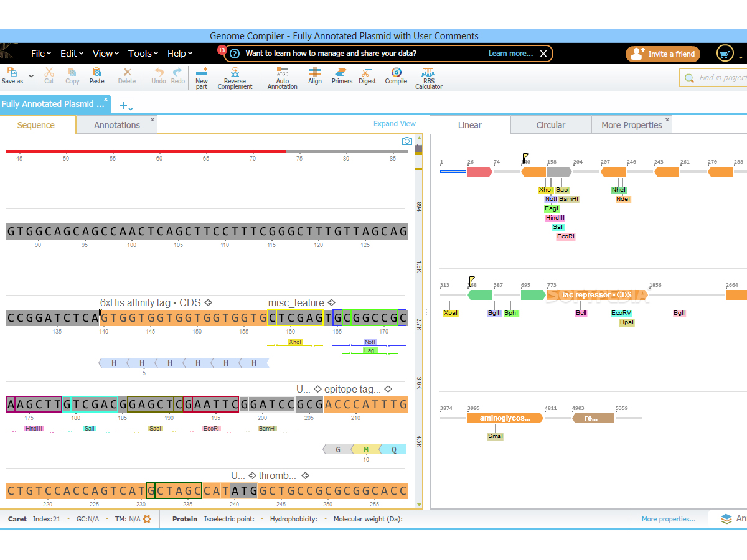Click the Expand View link
This screenshot has width=747, height=560.
[394, 124]
